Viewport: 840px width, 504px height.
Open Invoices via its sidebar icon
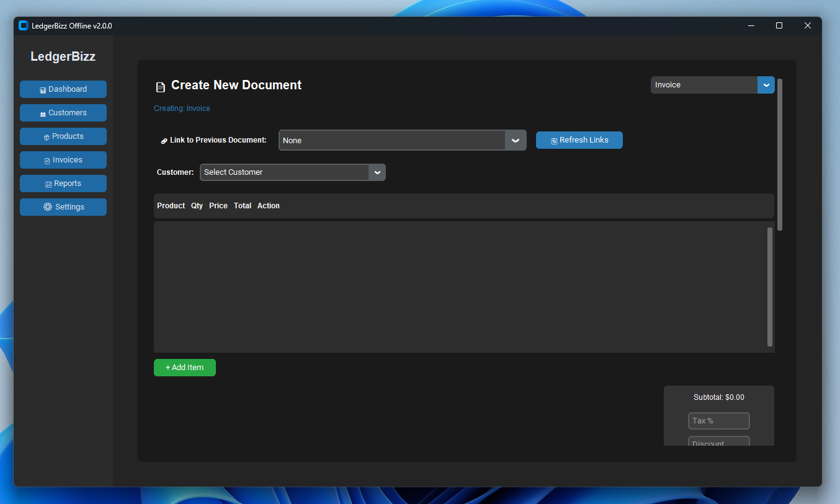47,160
